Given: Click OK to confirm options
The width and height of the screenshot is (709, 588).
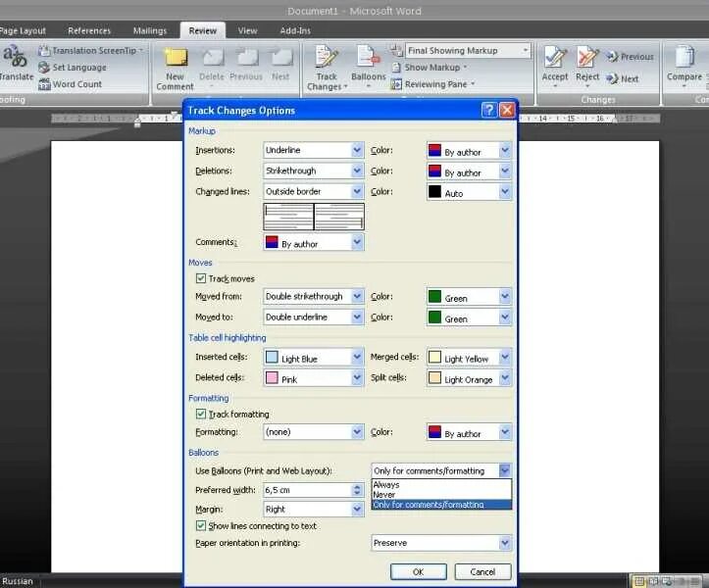Looking at the screenshot, I should [419, 571].
